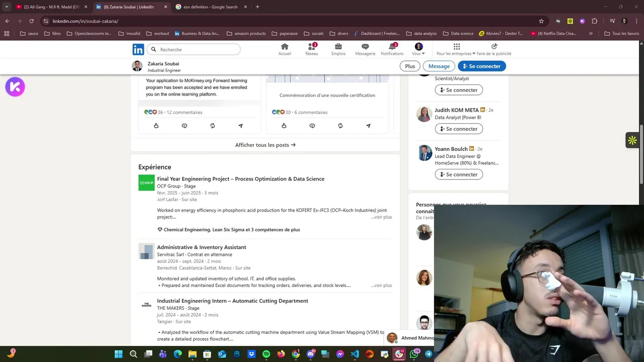The height and width of the screenshot is (362, 644).
Task: Like the certification post
Action: click(284, 126)
